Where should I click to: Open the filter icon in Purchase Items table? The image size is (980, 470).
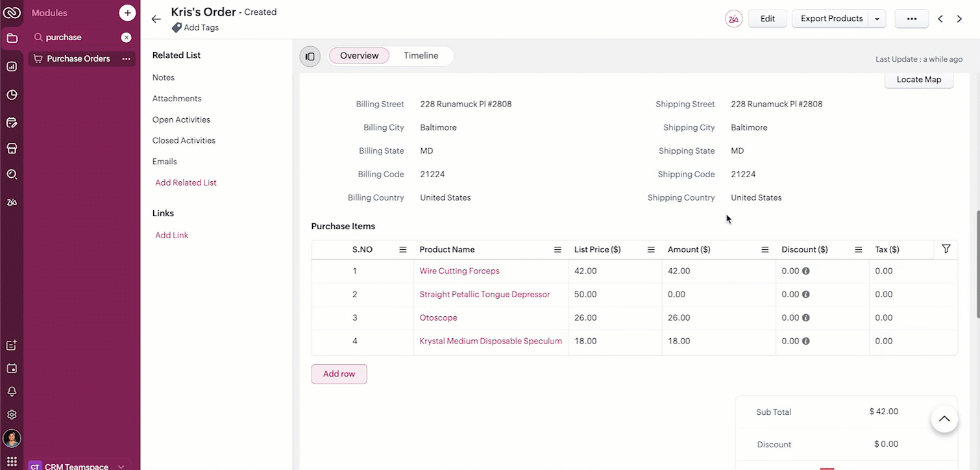pos(946,249)
